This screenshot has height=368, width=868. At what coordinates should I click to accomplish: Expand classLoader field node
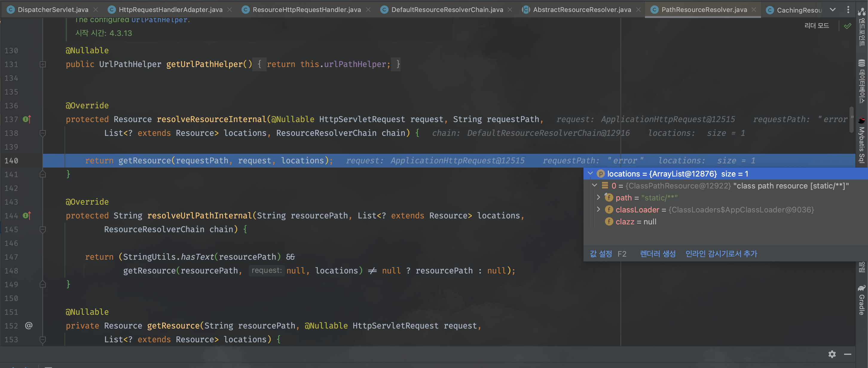[x=599, y=209]
